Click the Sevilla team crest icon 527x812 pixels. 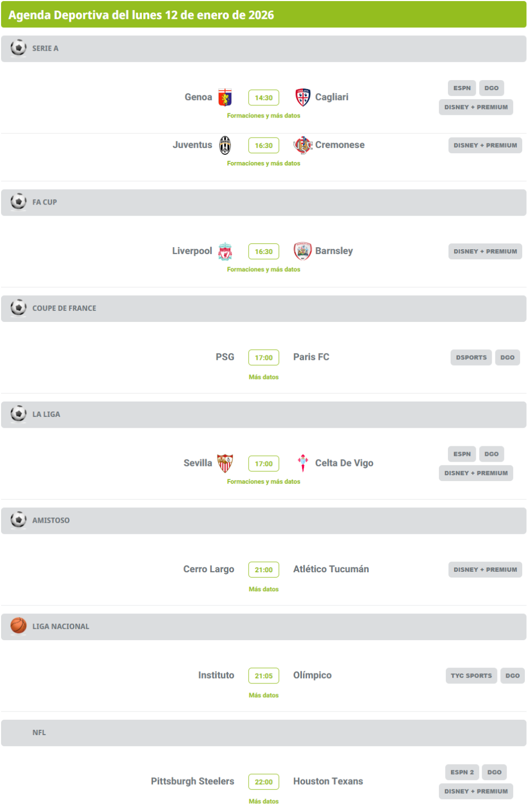[225, 463]
